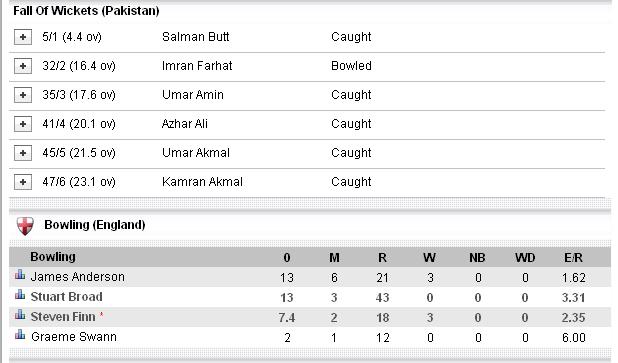Select James Anderson's name in bowling table
Screen dimensions: 618x363
[78, 277]
